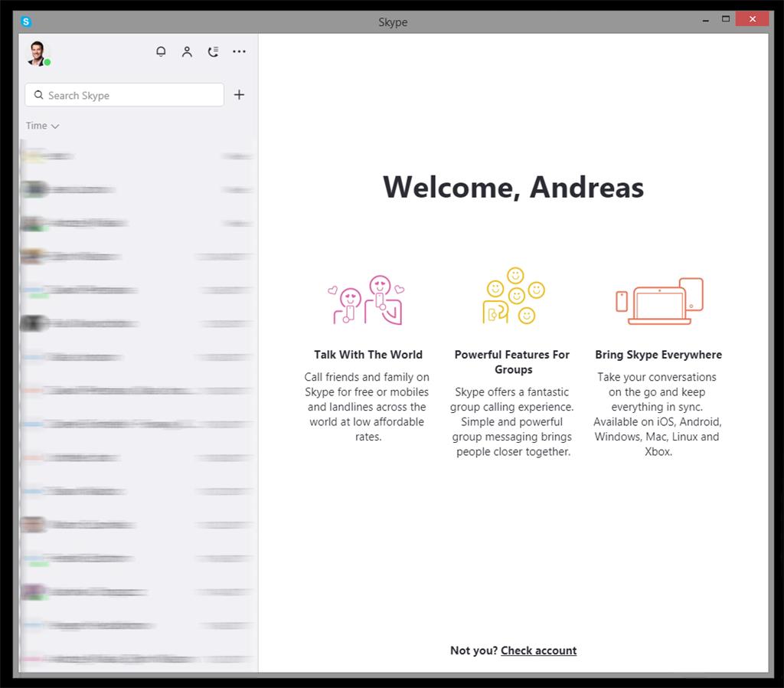This screenshot has width=784, height=688.
Task: Click the plus icon to start new chat
Action: (x=239, y=94)
